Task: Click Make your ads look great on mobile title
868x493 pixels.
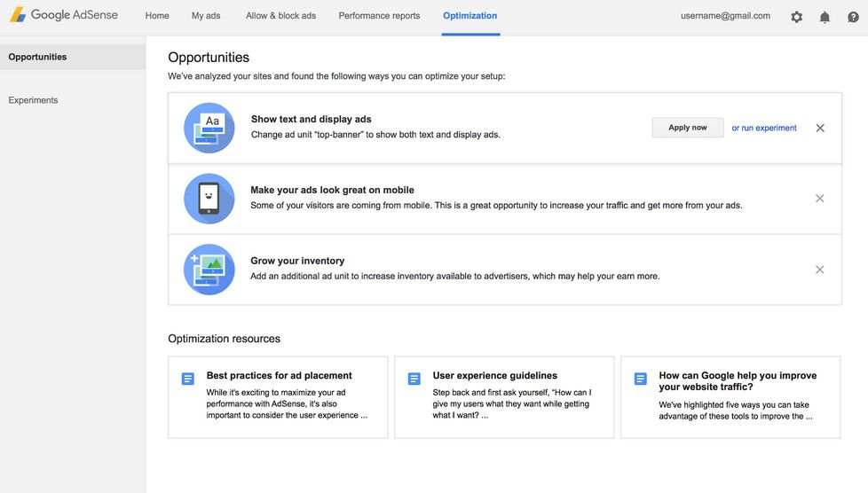Action: pyautogui.click(x=332, y=190)
